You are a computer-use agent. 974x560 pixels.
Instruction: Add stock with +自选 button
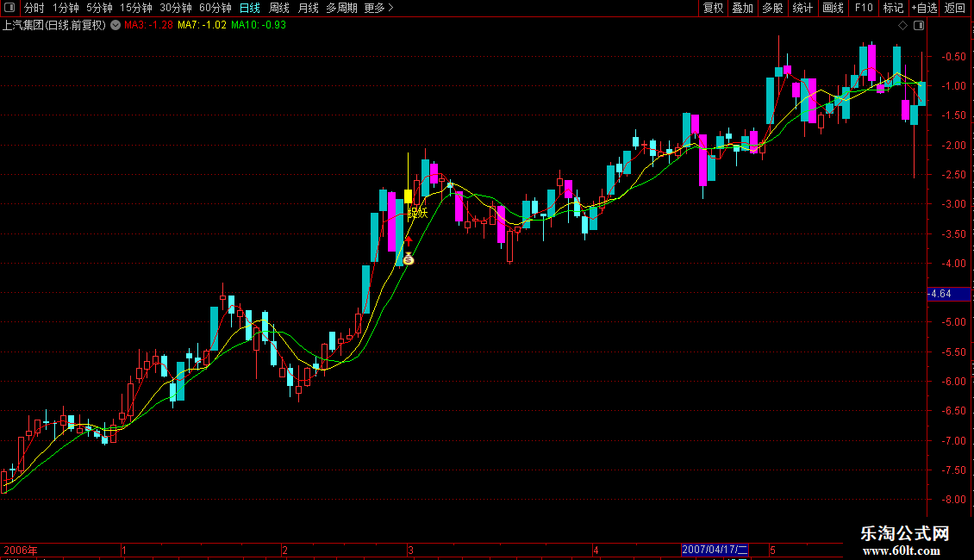(x=924, y=8)
